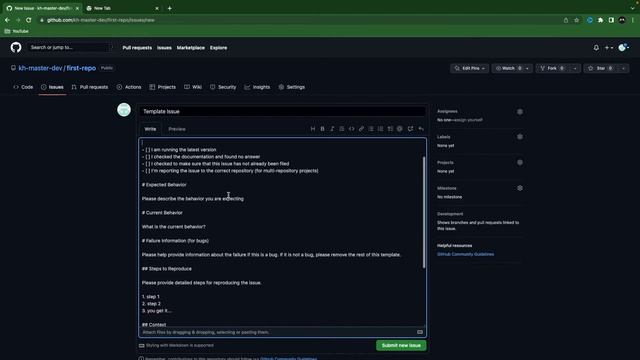This screenshot has height=360, width=640.
Task: Open Assignees gear settings
Action: [x=520, y=111]
